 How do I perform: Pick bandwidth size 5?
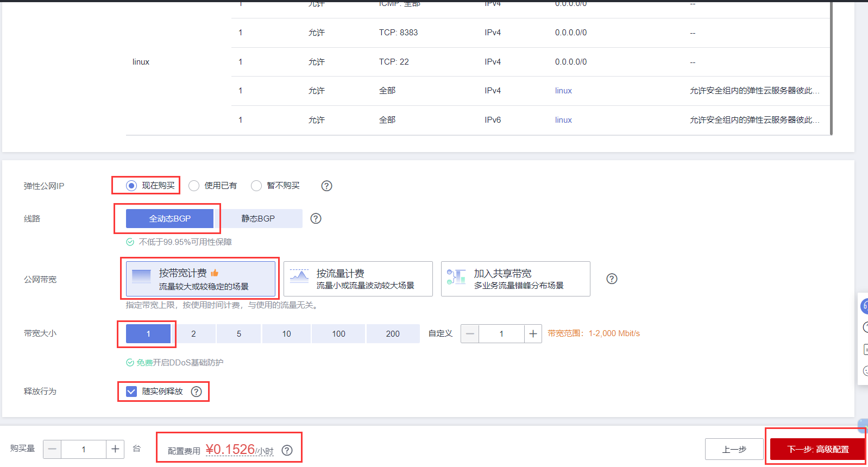[x=239, y=333]
